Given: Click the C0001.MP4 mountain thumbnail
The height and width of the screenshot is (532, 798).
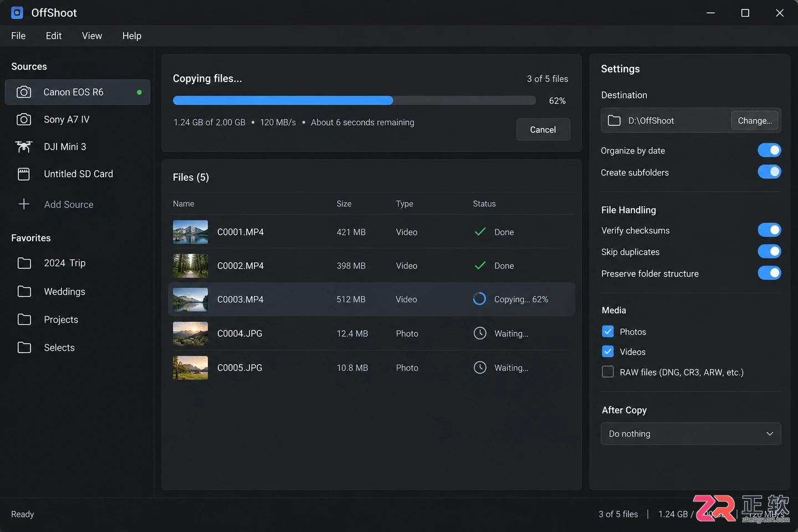Looking at the screenshot, I should 190,232.
